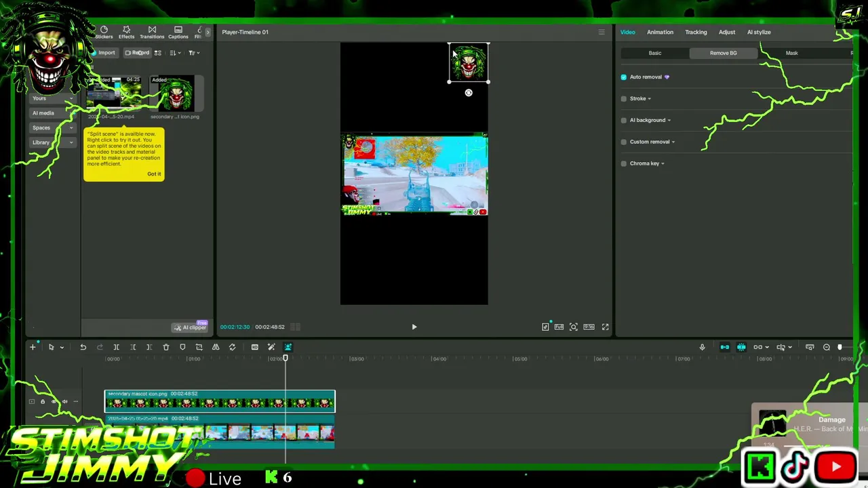Click the ratio icon under preview
The height and width of the screenshot is (488, 868).
click(x=589, y=327)
